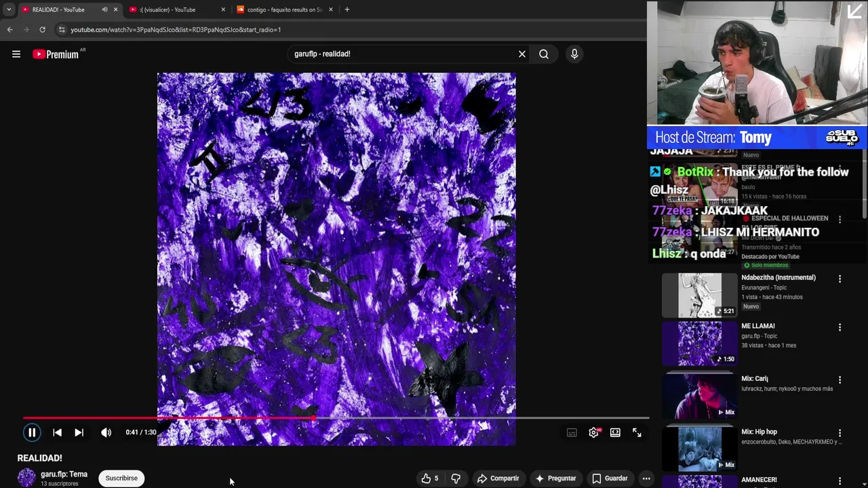Viewport: 868px width, 488px height.
Task: Open the ME LLAMA! video title
Action: tap(758, 326)
